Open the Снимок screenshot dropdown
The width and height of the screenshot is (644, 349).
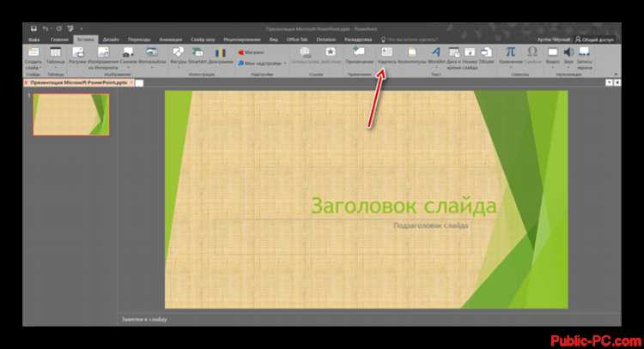pyautogui.click(x=128, y=57)
